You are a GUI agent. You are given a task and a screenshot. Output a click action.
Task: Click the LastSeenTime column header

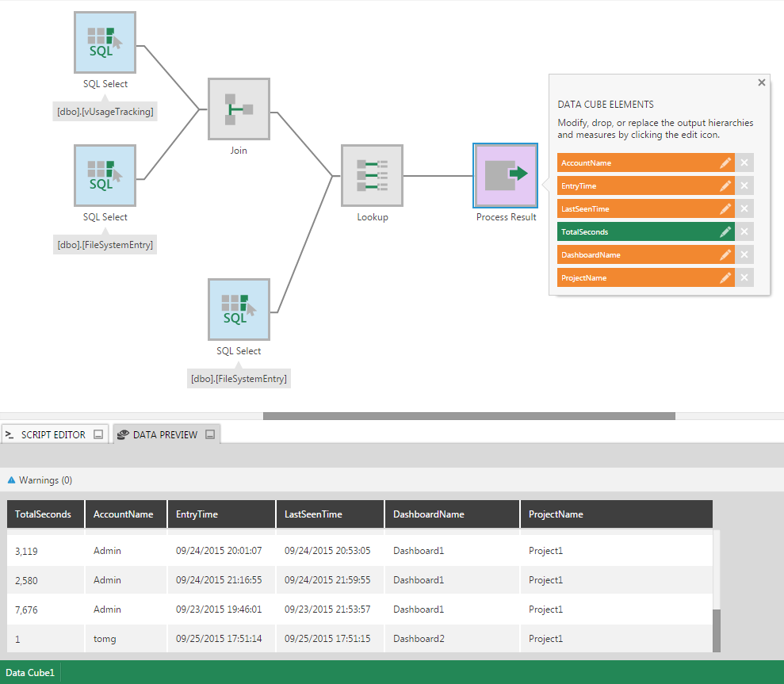(313, 514)
